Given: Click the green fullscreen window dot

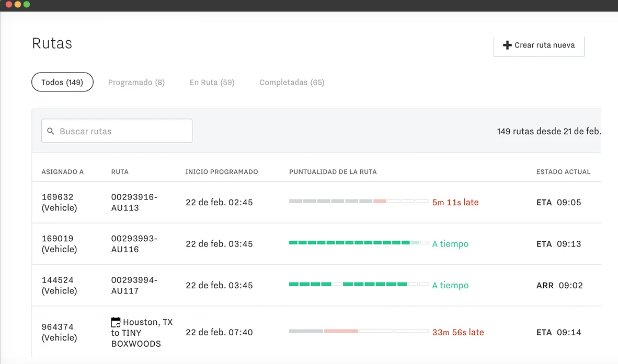Looking at the screenshot, I should click(x=27, y=4).
